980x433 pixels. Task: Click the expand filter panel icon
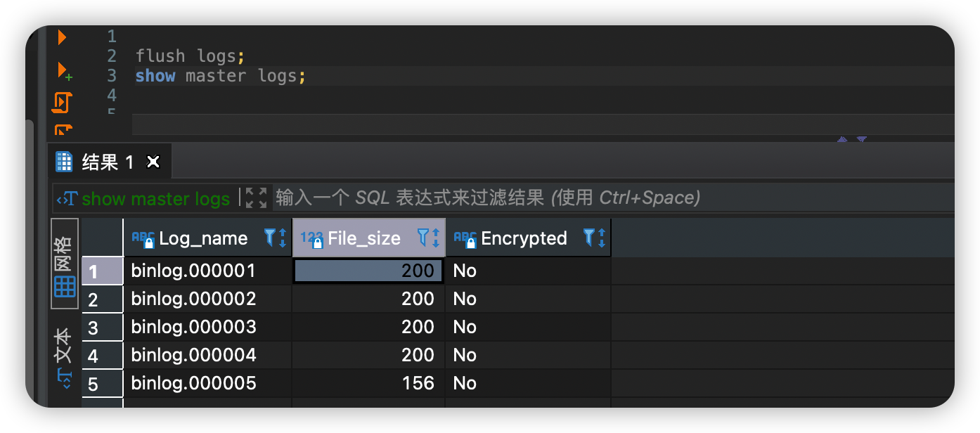tap(257, 198)
